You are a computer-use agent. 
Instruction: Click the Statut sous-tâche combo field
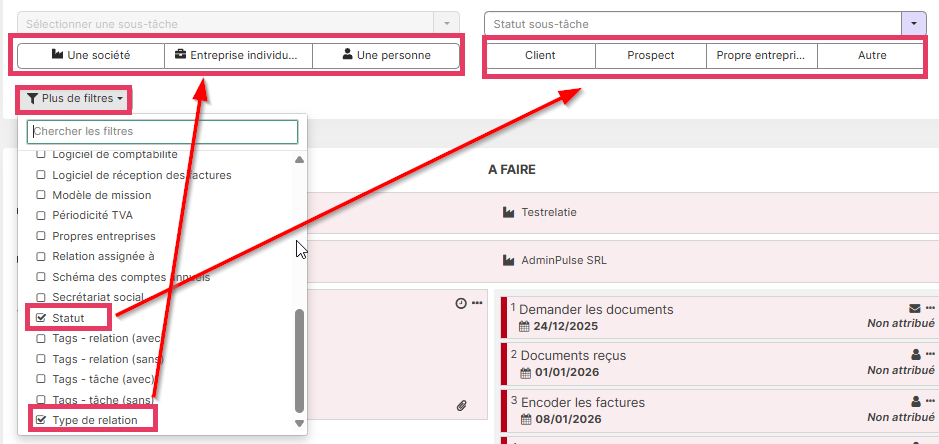point(693,24)
